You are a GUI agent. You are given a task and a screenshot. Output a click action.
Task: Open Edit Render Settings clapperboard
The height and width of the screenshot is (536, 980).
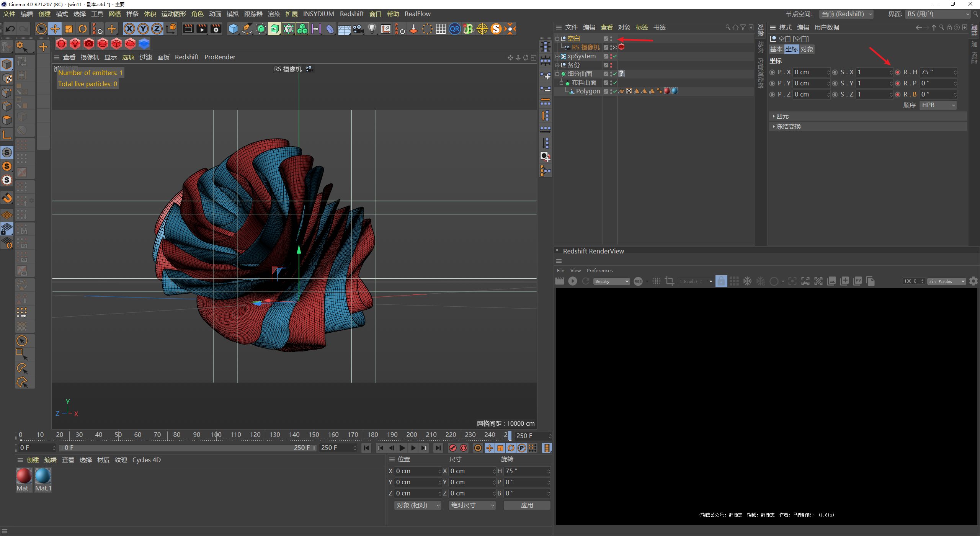point(216,29)
